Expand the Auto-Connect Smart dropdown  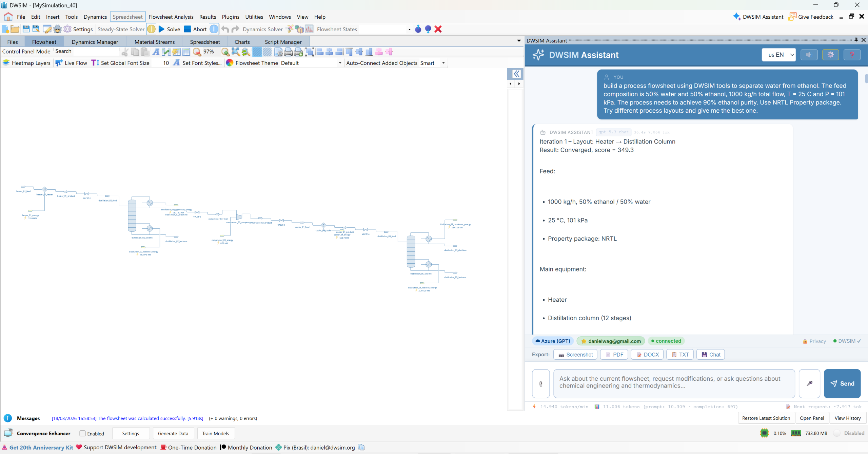point(443,63)
